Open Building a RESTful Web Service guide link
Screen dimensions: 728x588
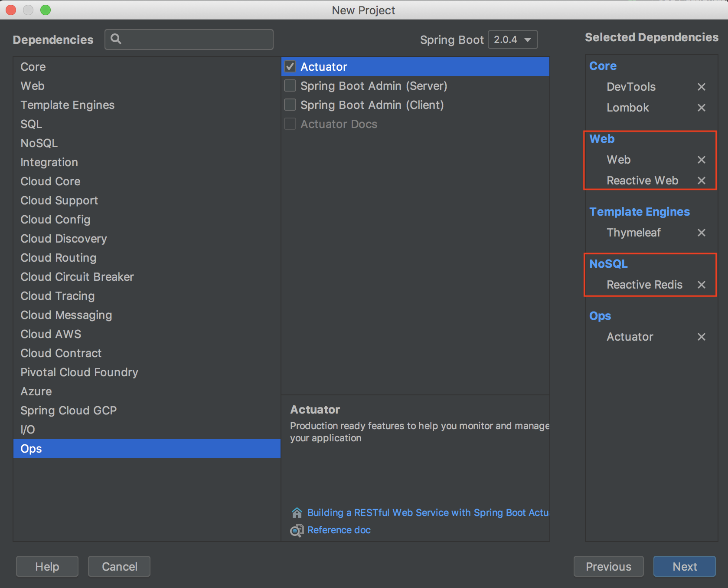click(428, 512)
